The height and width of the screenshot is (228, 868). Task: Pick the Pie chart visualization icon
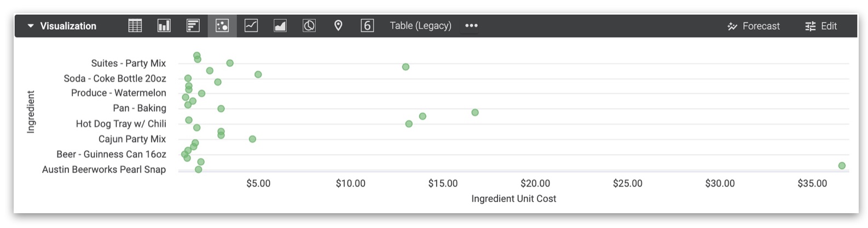point(309,26)
